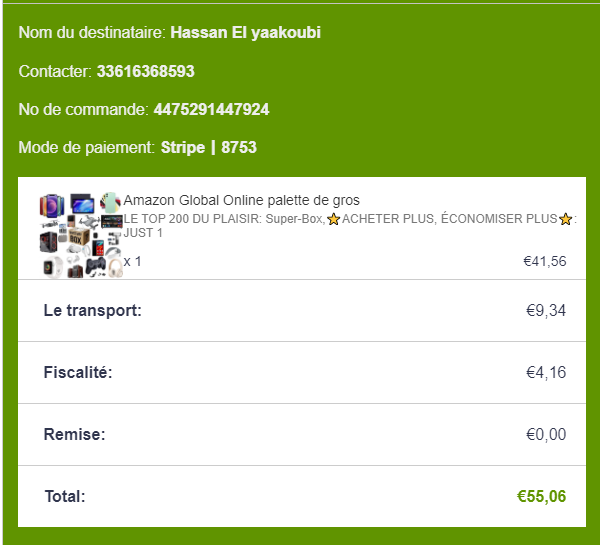Click the Fiscalité label
This screenshot has width=600, height=545.
tap(78, 373)
